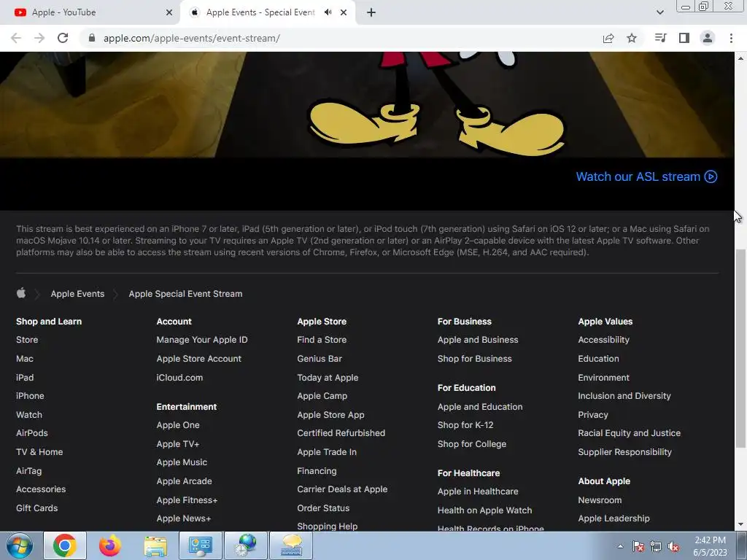The width and height of the screenshot is (747, 560).
Task: Open the Apple Music link
Action: (x=182, y=462)
